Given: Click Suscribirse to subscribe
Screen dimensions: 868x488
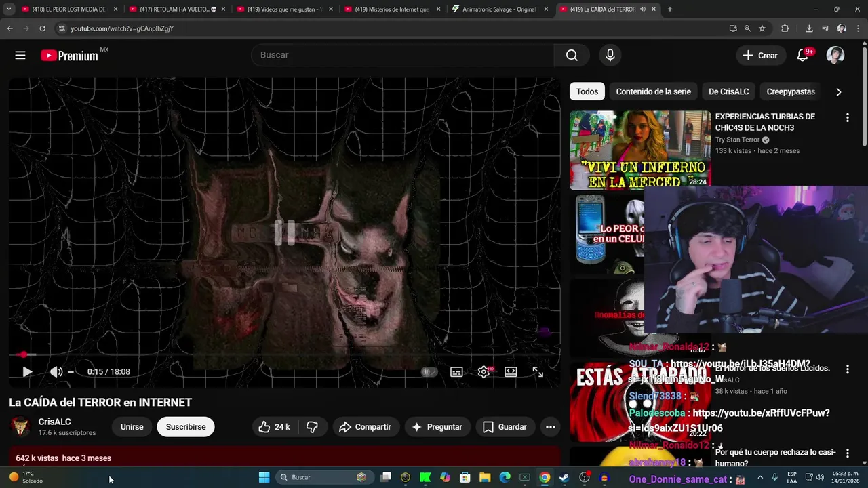Looking at the screenshot, I should click(186, 427).
